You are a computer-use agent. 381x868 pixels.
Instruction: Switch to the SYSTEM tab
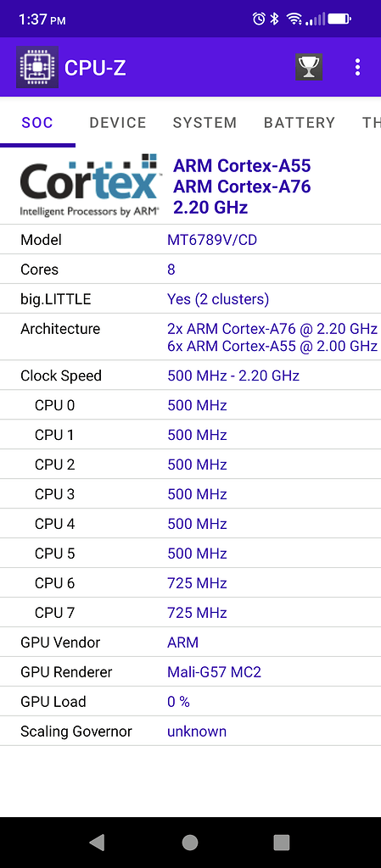coord(205,122)
